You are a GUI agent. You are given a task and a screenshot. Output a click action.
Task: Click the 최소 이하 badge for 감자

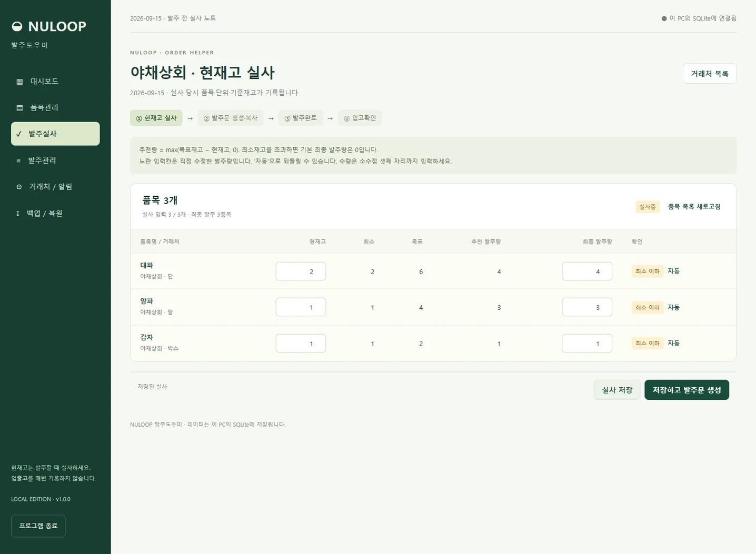point(647,343)
